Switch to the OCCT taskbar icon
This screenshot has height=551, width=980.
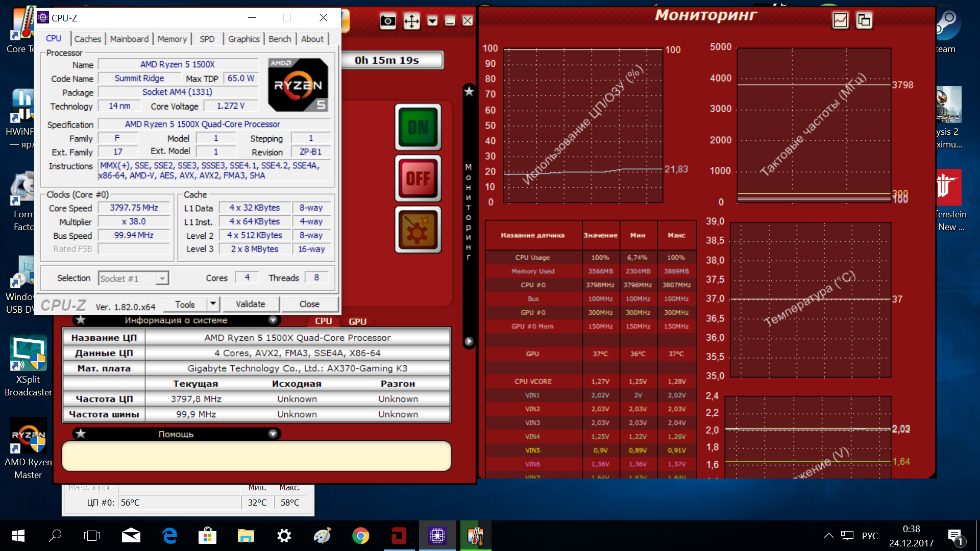point(399,536)
